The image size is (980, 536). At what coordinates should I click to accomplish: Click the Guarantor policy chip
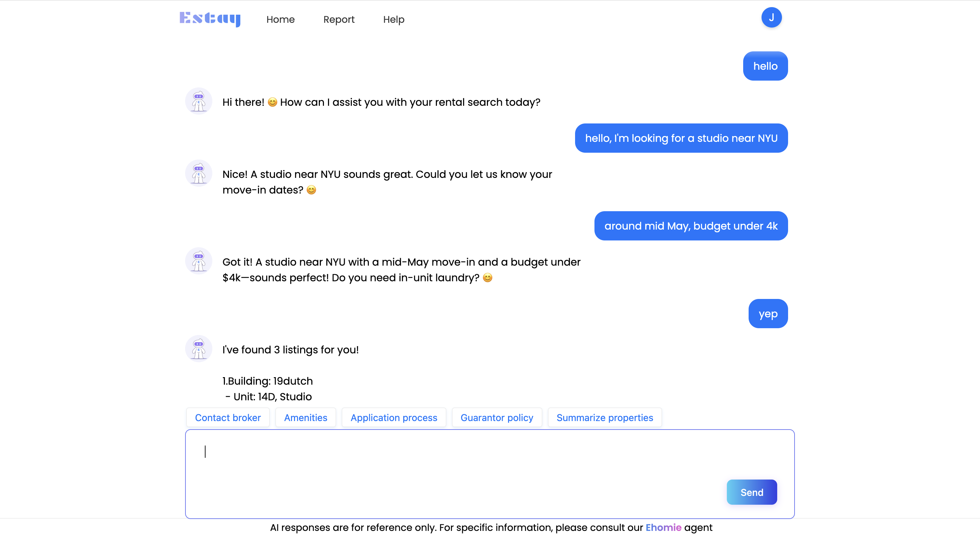[496, 417]
